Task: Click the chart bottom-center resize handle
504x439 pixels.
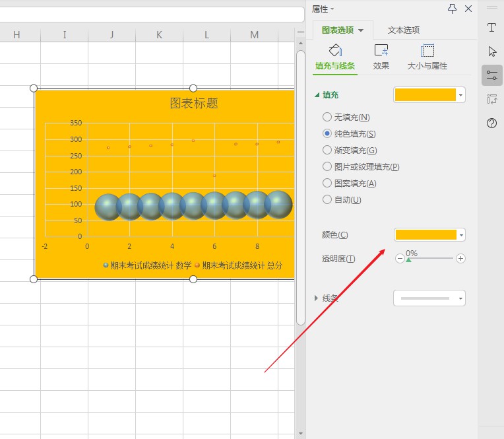Action: [x=193, y=279]
